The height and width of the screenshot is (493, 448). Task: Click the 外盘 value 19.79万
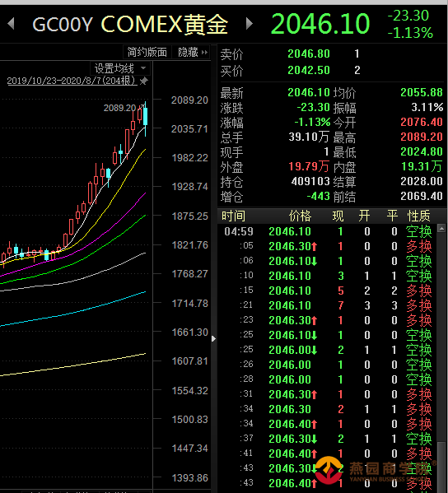[309, 166]
